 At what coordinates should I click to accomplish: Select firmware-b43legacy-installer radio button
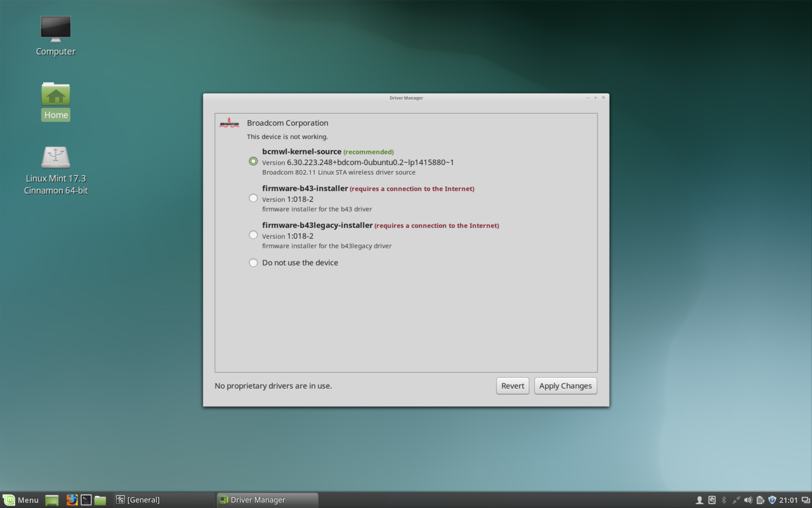coord(253,235)
